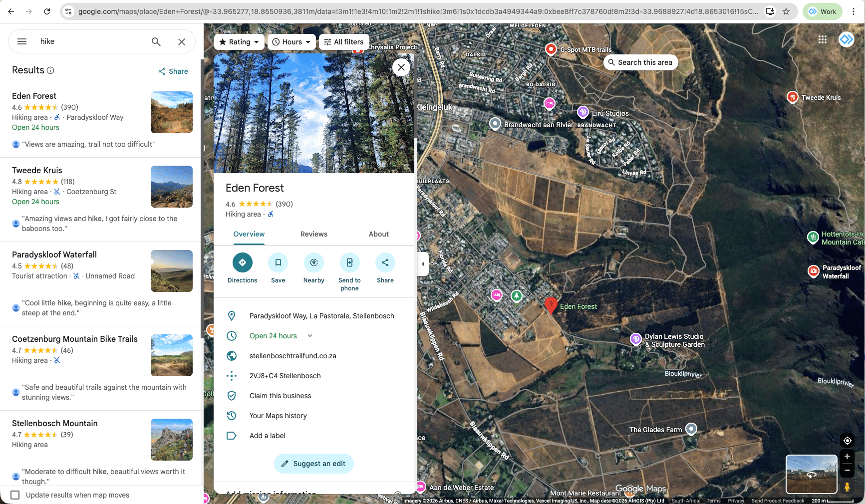Open Chrome three-dot menu
Viewport: 865px width, 504px height.
coord(854,11)
